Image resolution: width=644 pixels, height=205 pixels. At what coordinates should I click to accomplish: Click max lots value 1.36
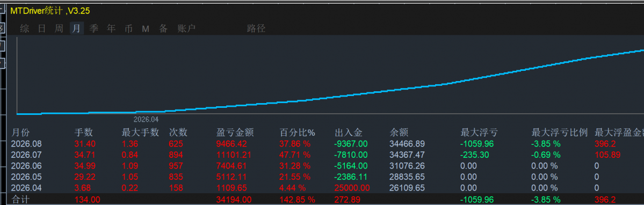pos(131,144)
